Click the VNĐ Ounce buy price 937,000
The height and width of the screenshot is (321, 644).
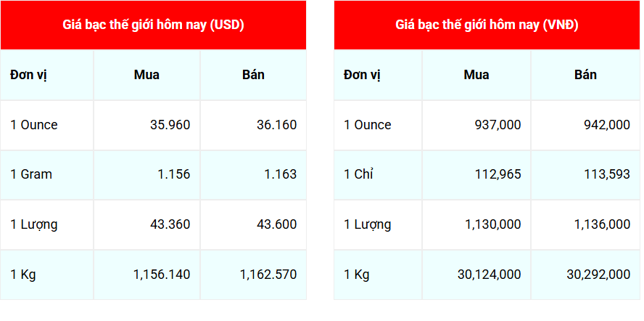(497, 125)
